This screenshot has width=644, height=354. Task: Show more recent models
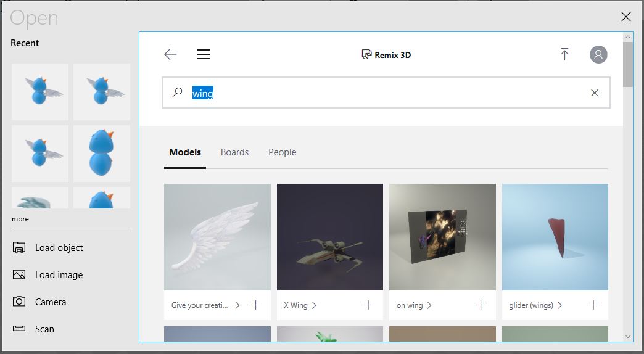click(x=20, y=220)
